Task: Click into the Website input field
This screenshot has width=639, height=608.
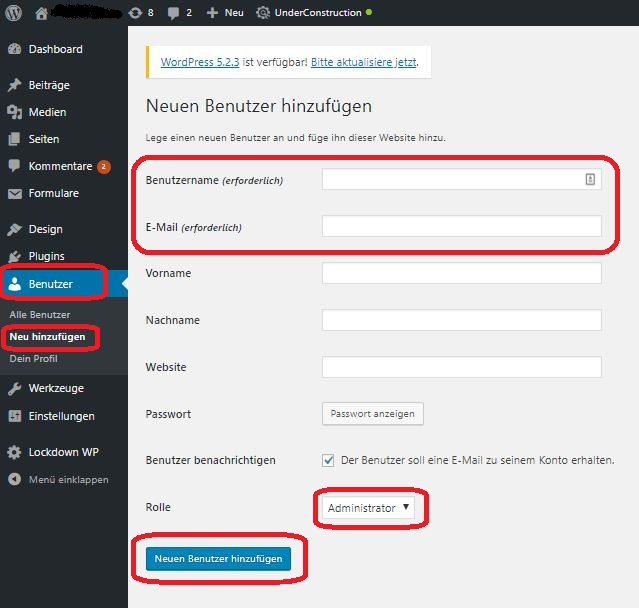Action: [x=462, y=367]
